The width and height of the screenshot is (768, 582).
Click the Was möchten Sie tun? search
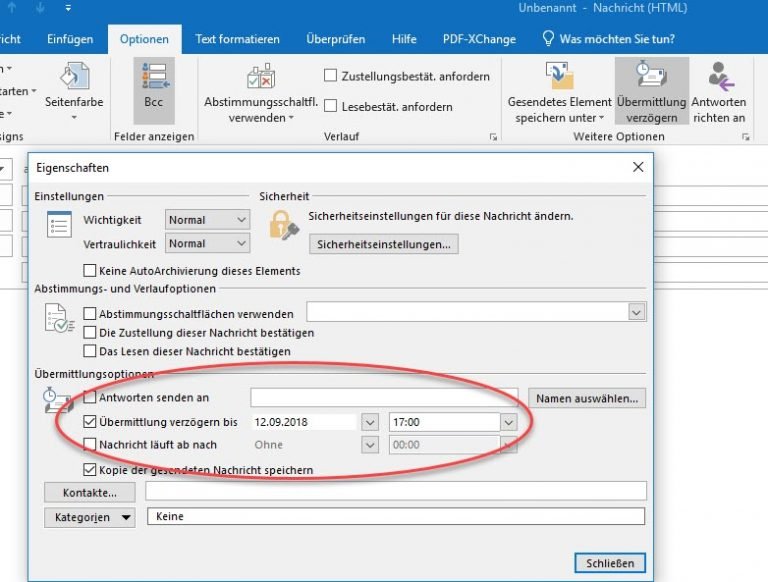pyautogui.click(x=617, y=39)
